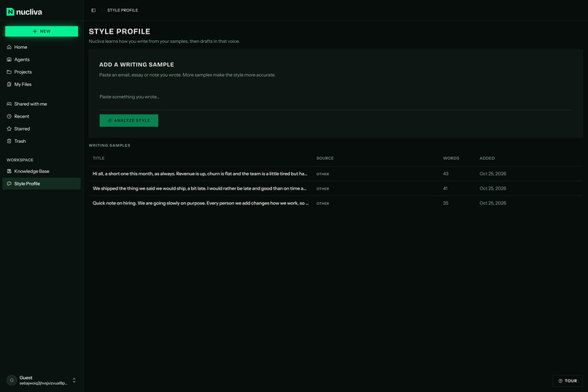Open Starred items
The height and width of the screenshot is (392, 588).
point(42,128)
